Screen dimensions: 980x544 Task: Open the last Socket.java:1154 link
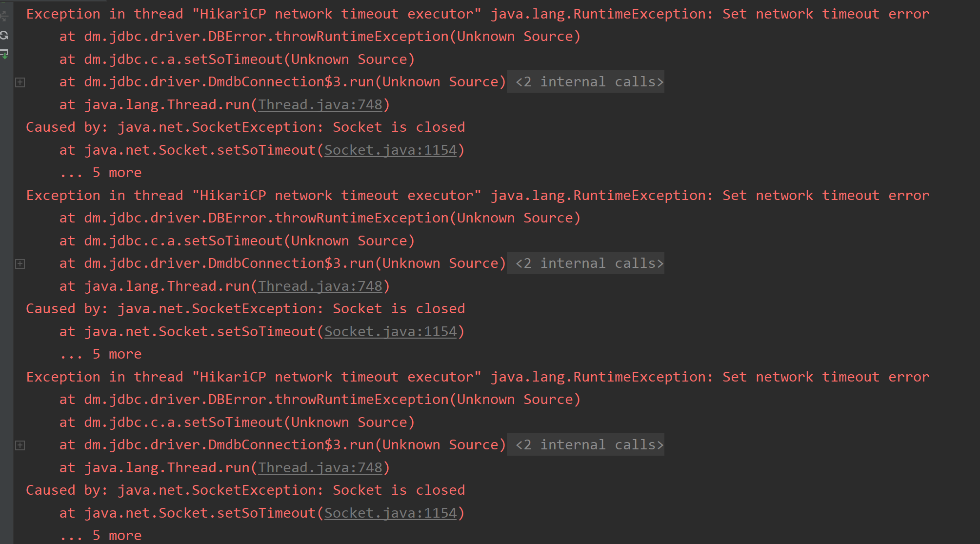point(391,513)
